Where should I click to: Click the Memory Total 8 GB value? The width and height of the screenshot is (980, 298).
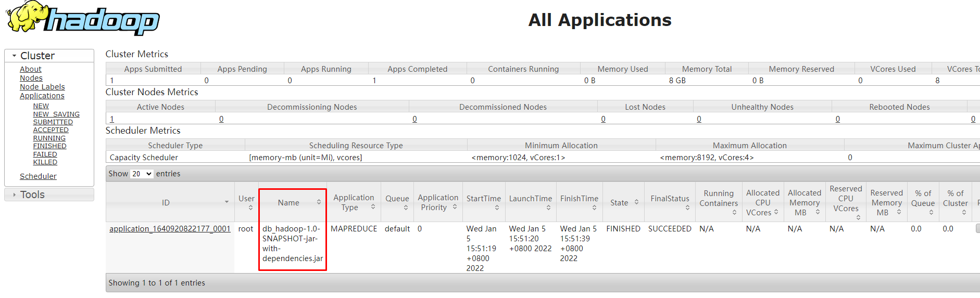click(677, 81)
